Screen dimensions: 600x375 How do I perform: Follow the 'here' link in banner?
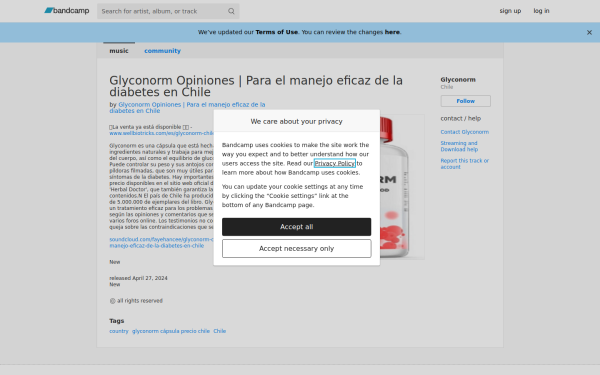392,32
